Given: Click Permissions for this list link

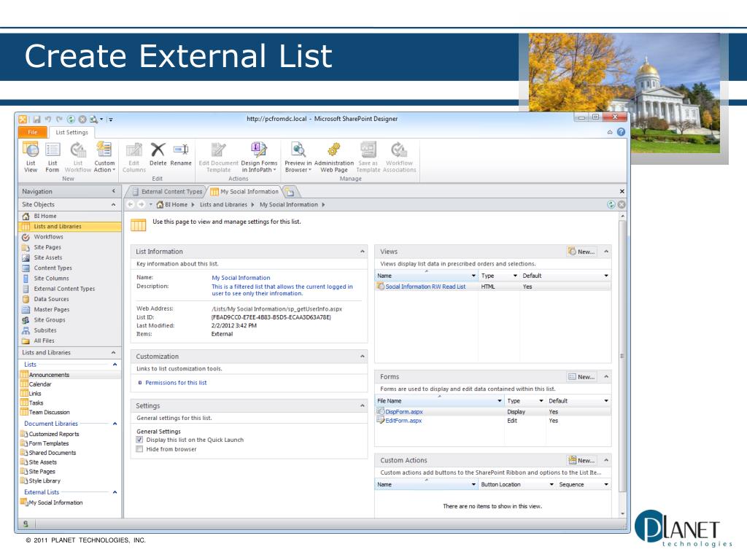Looking at the screenshot, I should click(176, 383).
